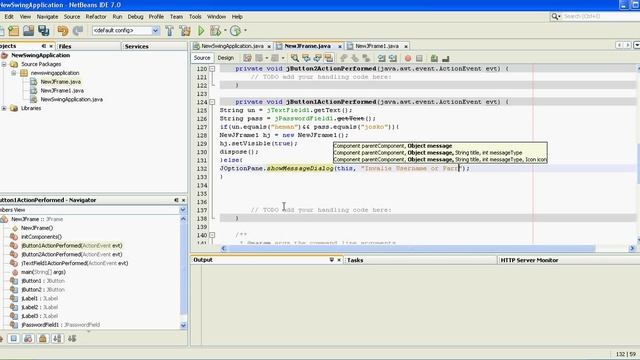
Task: Switch to the Design view button
Action: point(225,58)
